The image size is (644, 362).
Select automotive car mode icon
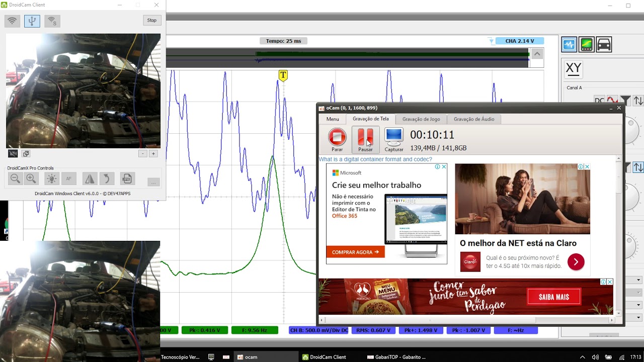pos(604,45)
